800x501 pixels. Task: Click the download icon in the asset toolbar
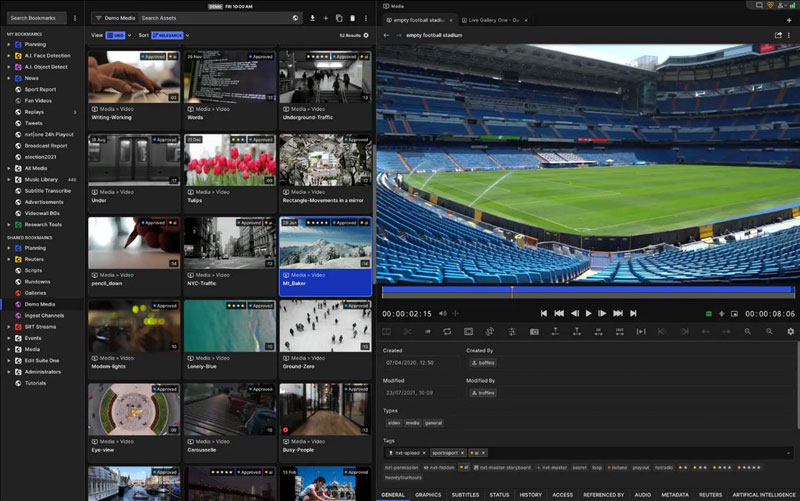(312, 18)
